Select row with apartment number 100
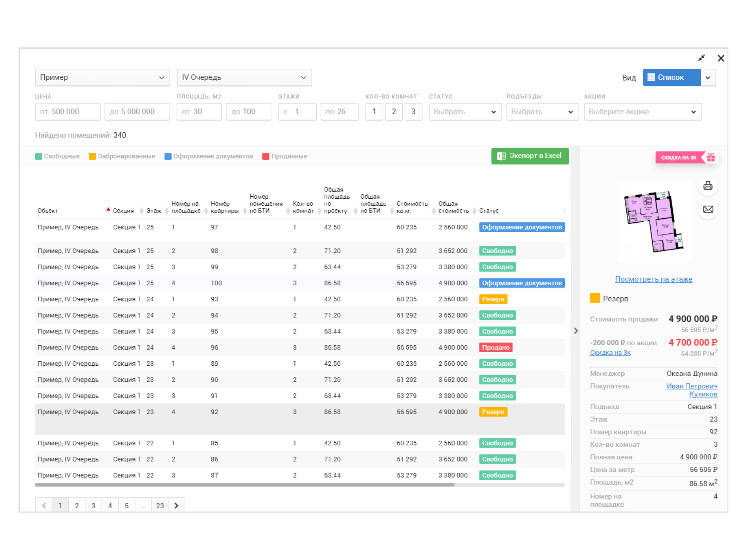 pyautogui.click(x=300, y=283)
